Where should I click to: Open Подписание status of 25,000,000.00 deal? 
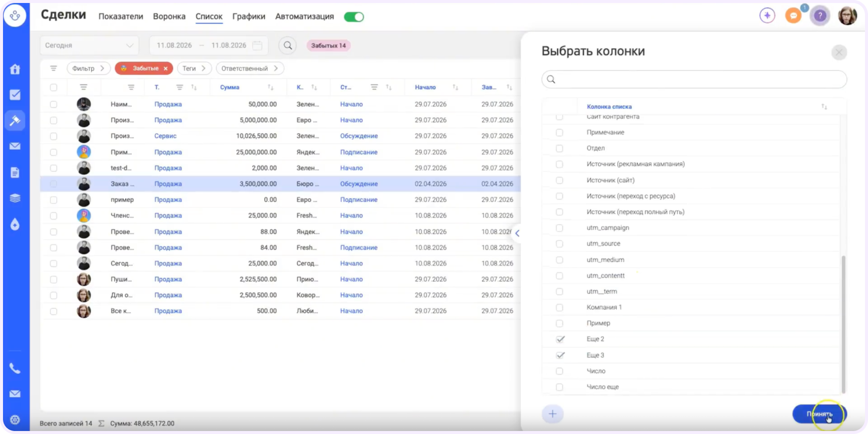coord(359,152)
